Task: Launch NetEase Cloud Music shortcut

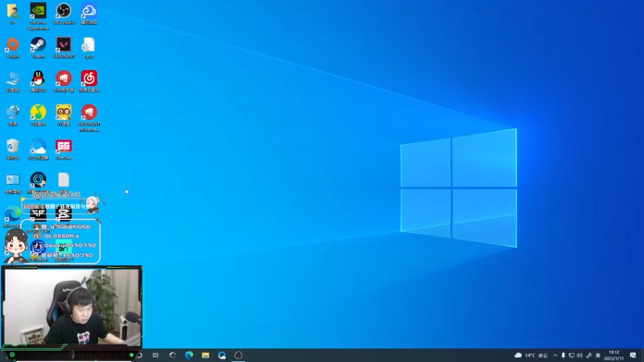Action: (x=89, y=81)
